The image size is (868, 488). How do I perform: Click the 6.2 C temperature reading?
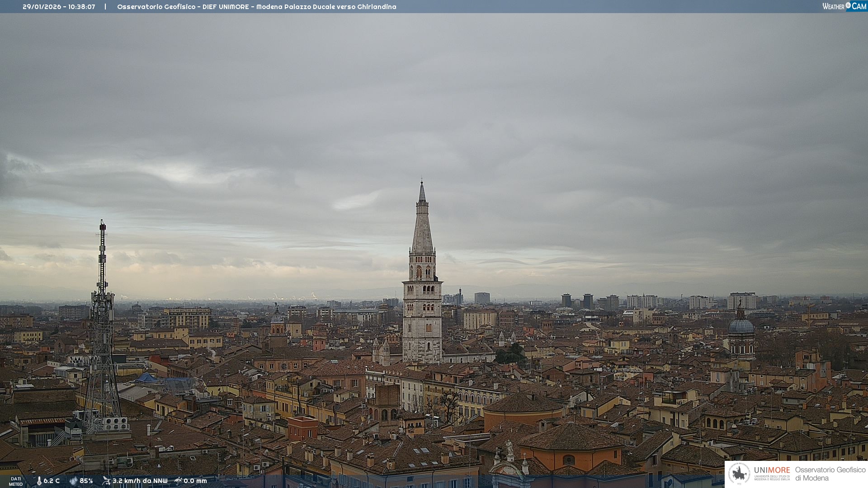click(52, 481)
